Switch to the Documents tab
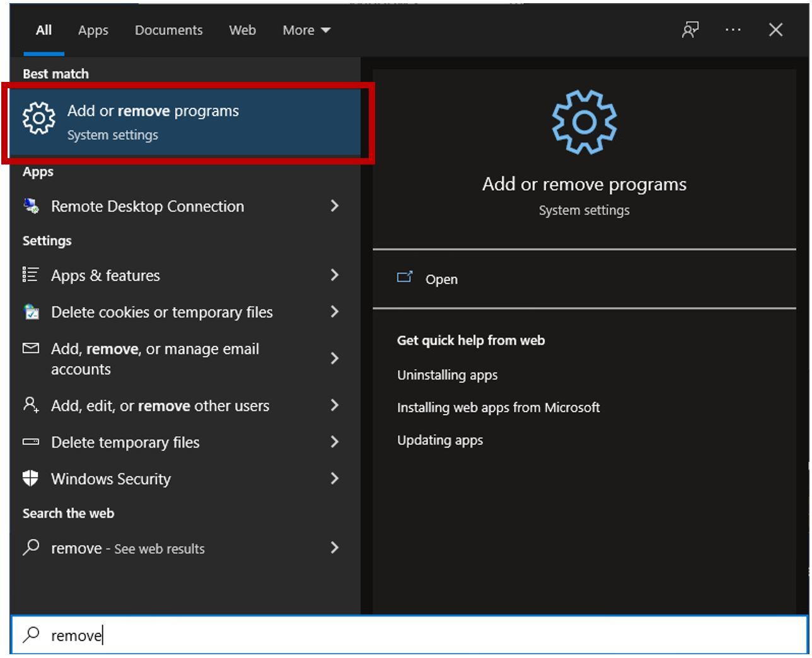Viewport: 812px width, 658px height. [168, 30]
